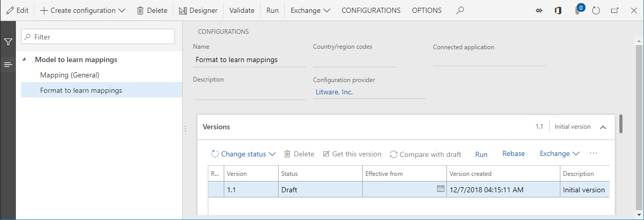
Task: Expand the Create configuration dropdown
Action: click(x=83, y=10)
